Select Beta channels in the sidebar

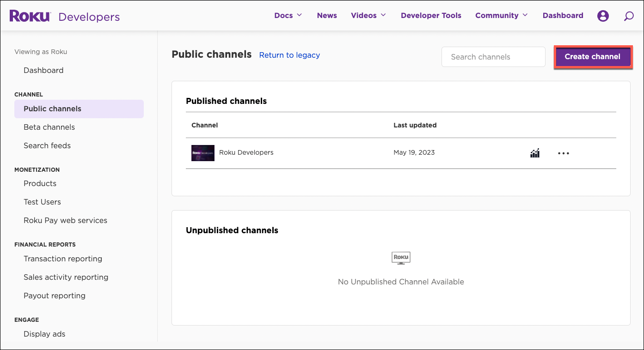click(49, 127)
